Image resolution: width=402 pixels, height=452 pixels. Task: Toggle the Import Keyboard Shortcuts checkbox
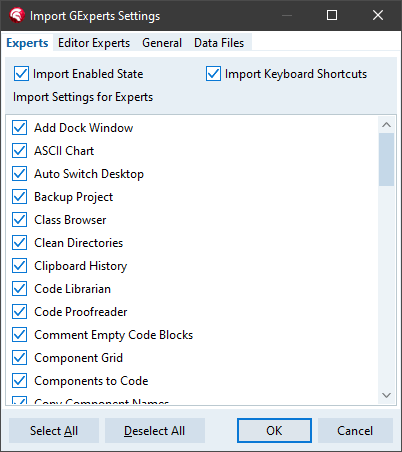click(213, 74)
